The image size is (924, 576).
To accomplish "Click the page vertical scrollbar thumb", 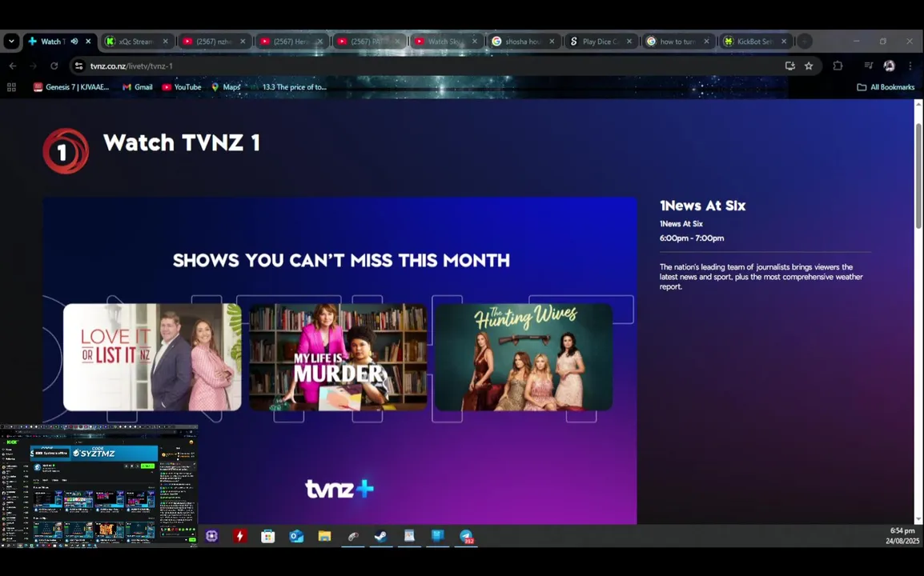I will (918, 175).
